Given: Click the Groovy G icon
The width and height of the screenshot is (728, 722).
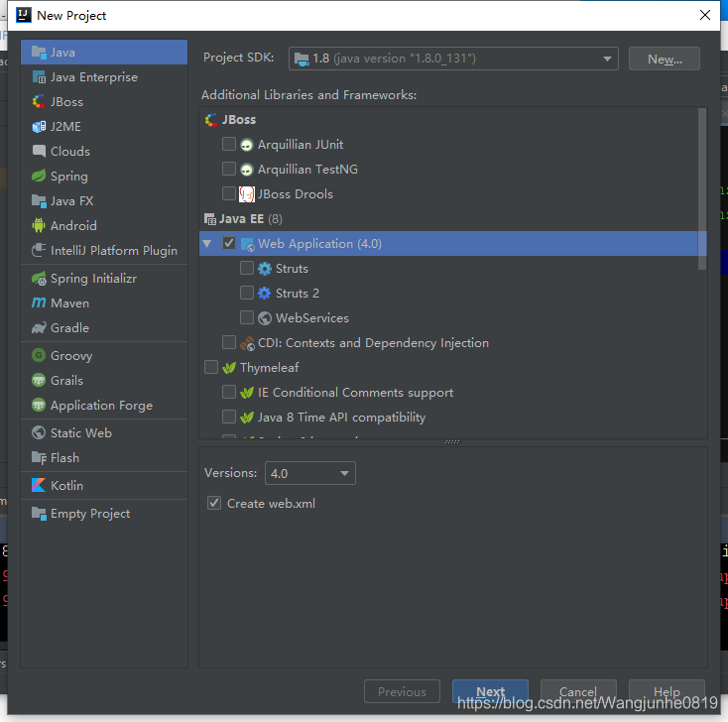Looking at the screenshot, I should coord(39,355).
